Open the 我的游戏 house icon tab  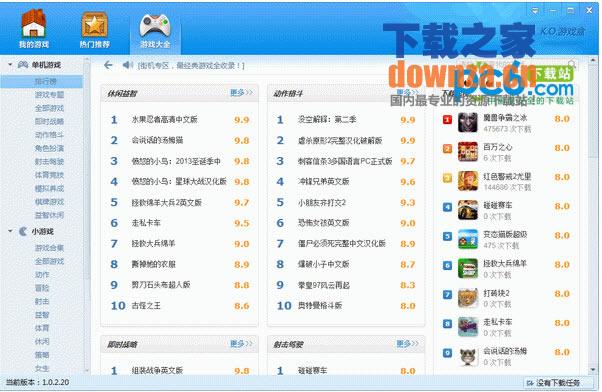tap(33, 28)
